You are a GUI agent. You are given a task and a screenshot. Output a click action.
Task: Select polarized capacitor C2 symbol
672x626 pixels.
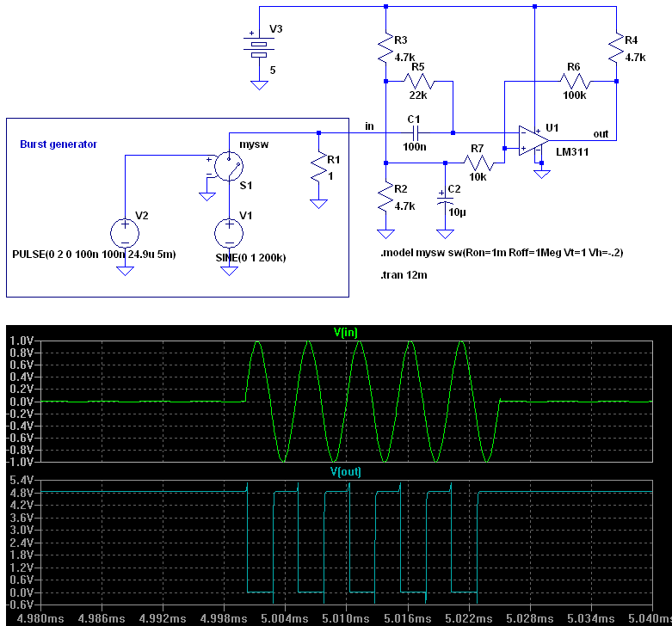tap(446, 199)
